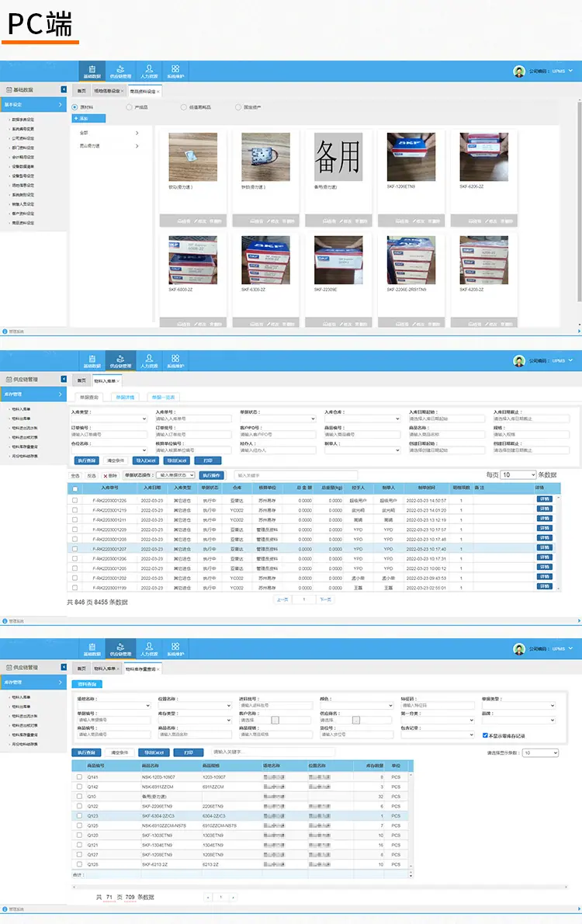582x924 pixels.
Task: Switch to 单据一览表 tab
Action: (x=163, y=398)
